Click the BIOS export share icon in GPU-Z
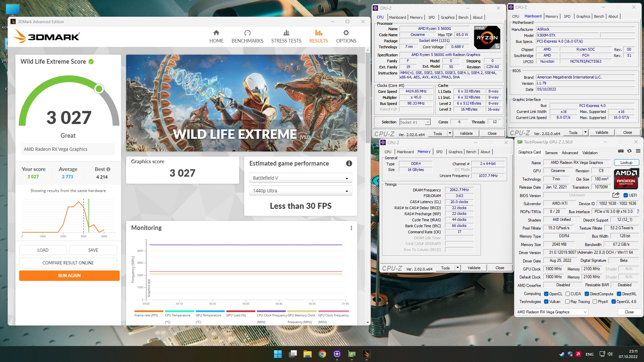The height and width of the screenshot is (362, 644). [616, 195]
